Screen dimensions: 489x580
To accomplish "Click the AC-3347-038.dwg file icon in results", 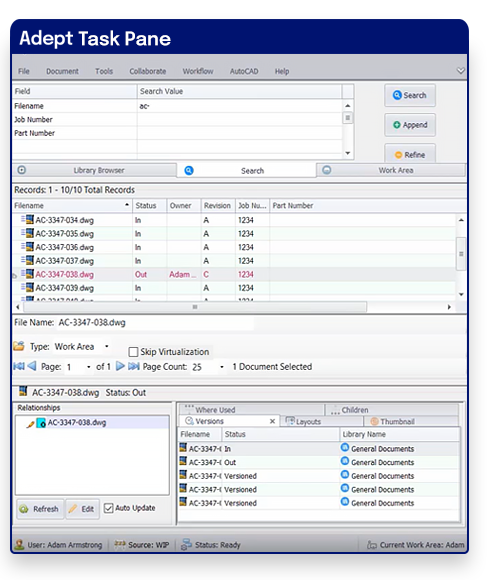I will [x=30, y=274].
